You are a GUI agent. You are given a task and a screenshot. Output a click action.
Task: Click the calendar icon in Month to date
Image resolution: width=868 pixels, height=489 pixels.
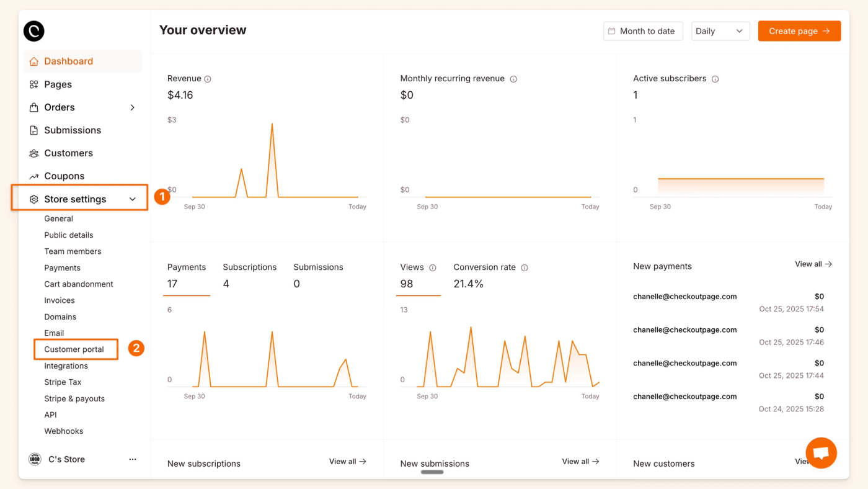[612, 31]
